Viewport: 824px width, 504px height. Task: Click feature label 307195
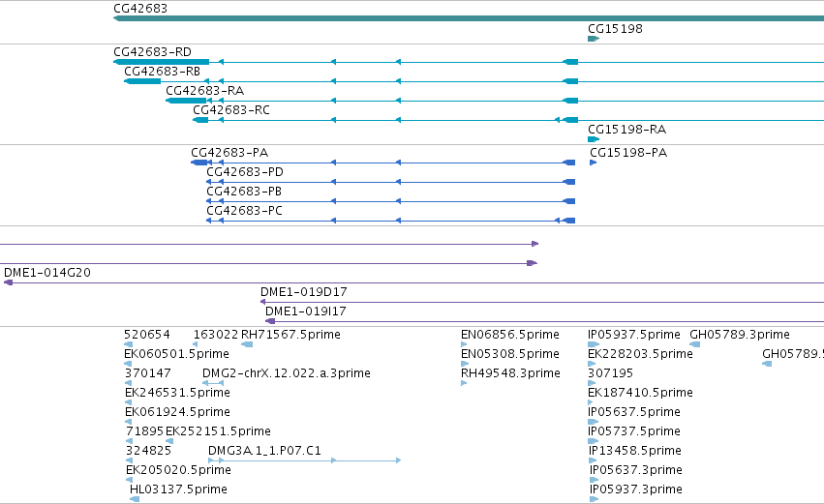coord(610,373)
